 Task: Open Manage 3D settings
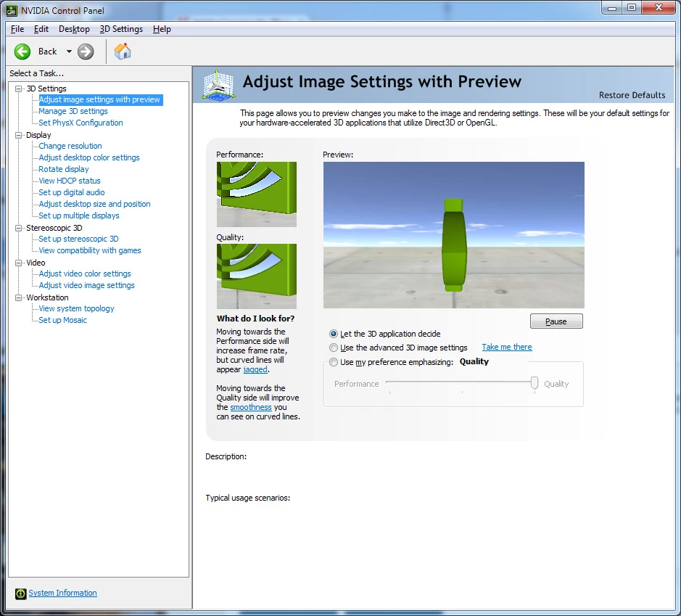[73, 111]
